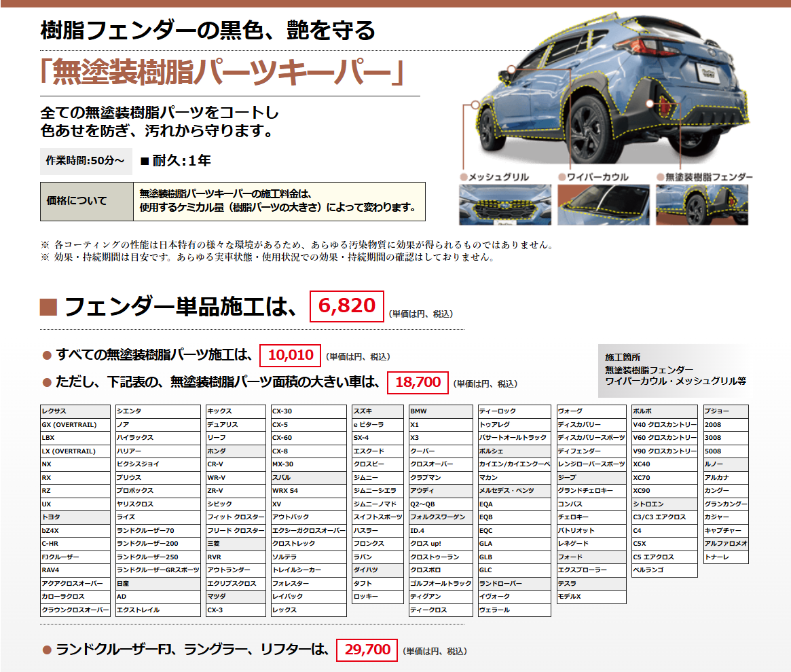Select the キックス table cell
Screen dimensions: 791x672
click(x=236, y=411)
